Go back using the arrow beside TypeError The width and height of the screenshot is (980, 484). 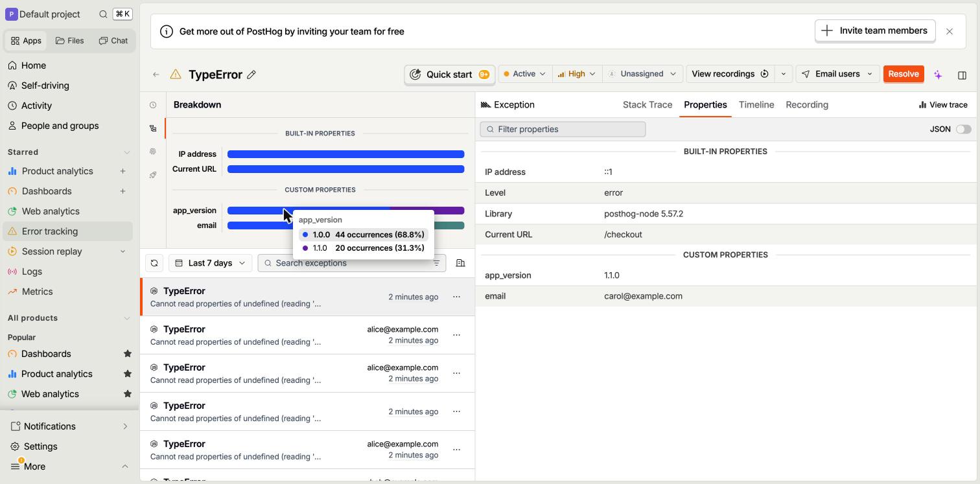coord(156,75)
